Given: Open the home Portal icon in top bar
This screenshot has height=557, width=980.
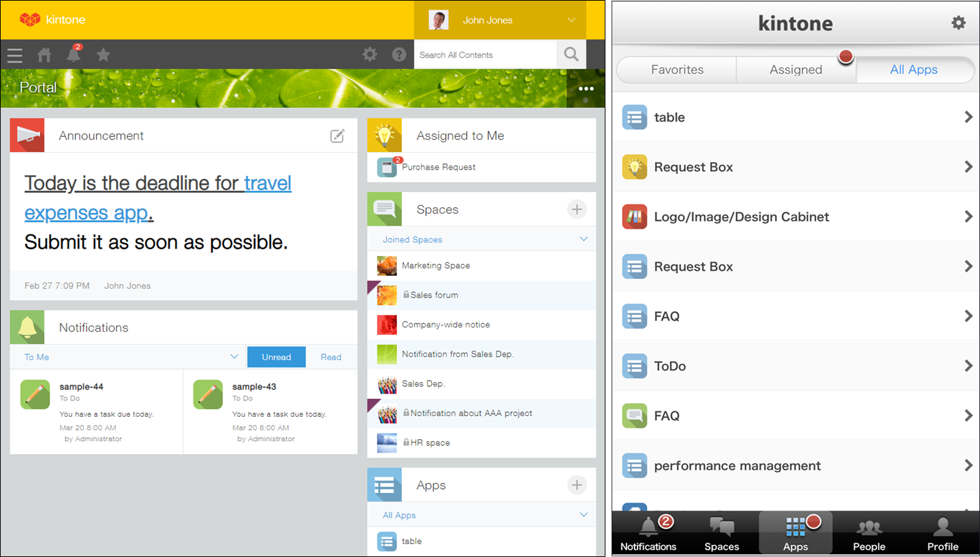Looking at the screenshot, I should [x=44, y=54].
